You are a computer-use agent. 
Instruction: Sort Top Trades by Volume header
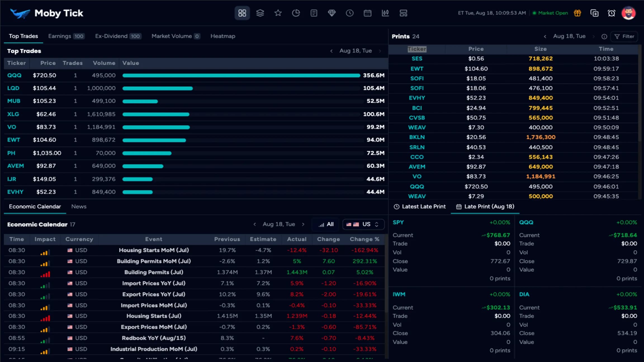104,63
